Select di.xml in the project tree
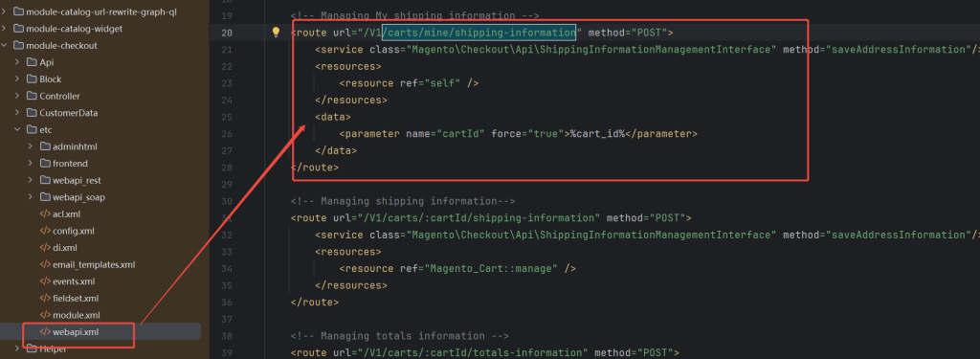 click(65, 248)
